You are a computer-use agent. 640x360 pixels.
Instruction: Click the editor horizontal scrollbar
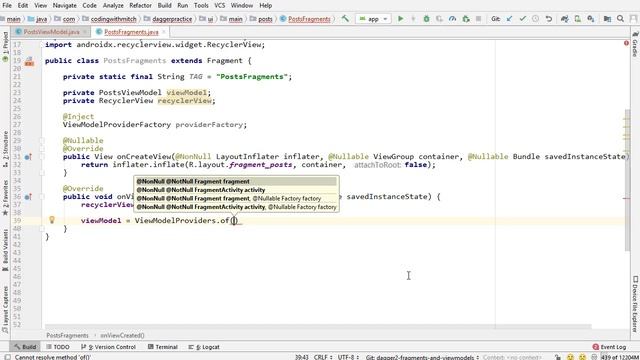(x=318, y=327)
